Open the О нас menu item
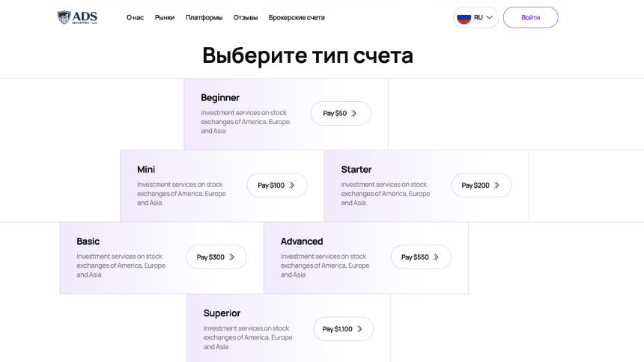Viewport: 644px width, 362px height. pyautogui.click(x=135, y=18)
